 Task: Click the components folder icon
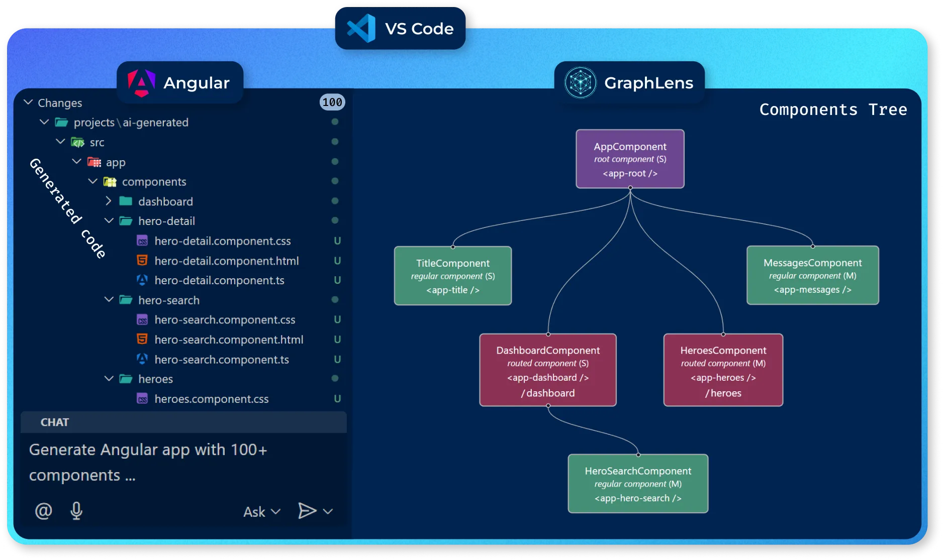pos(110,181)
